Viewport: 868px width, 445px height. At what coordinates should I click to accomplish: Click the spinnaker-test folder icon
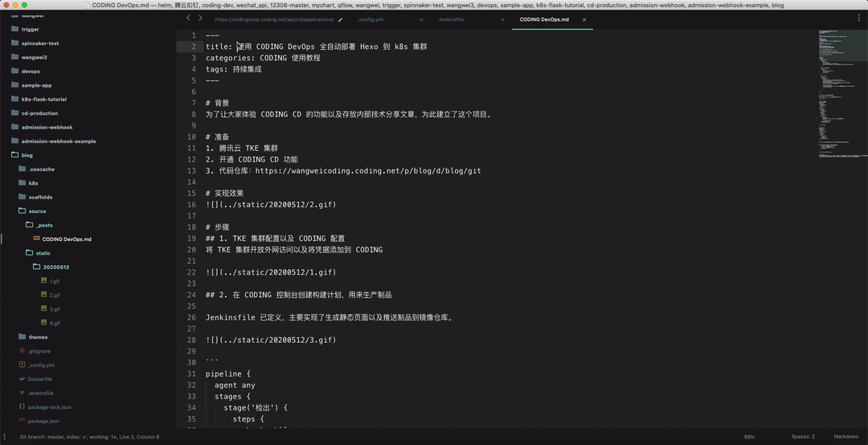coord(15,43)
